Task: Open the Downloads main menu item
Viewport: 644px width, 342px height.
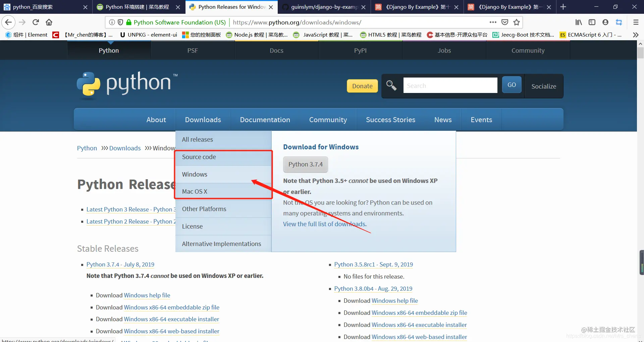Action: [203, 120]
